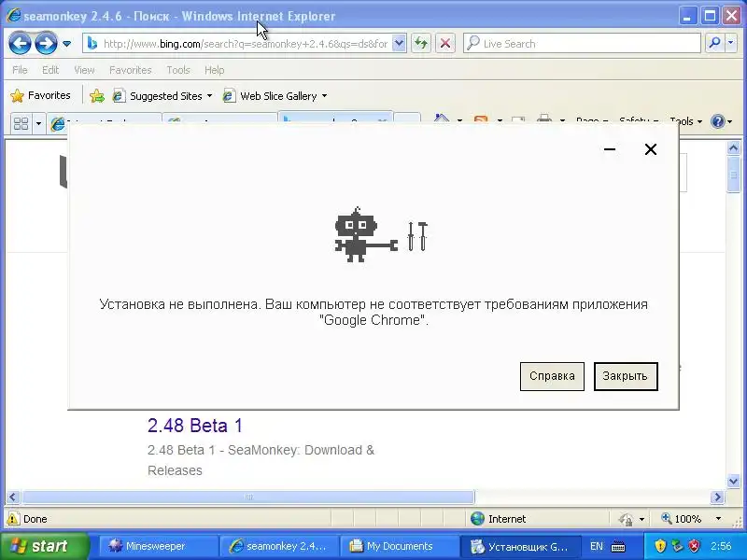Click the Internet zone globe icon
The width and height of the screenshot is (747, 560).
477,519
